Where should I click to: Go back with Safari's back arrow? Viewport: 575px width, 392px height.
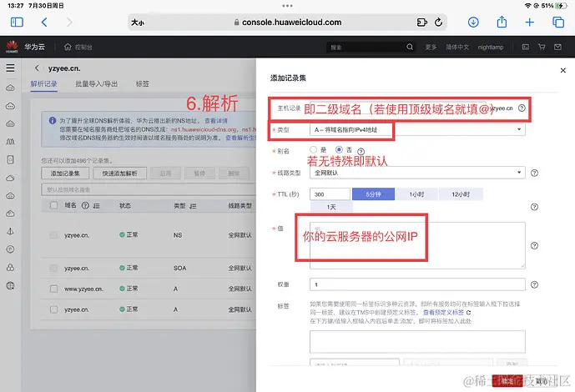44,23
